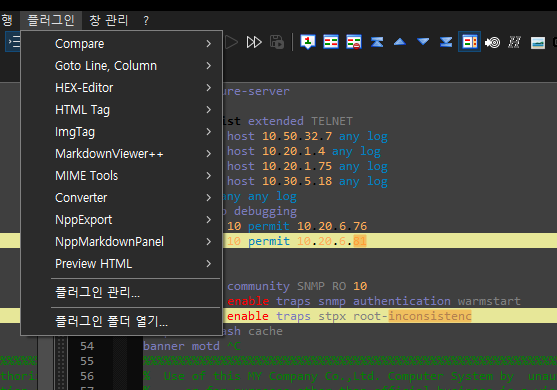557x390 pixels.
Task: Click the Compare files toolbar icon
Action: coord(331,42)
